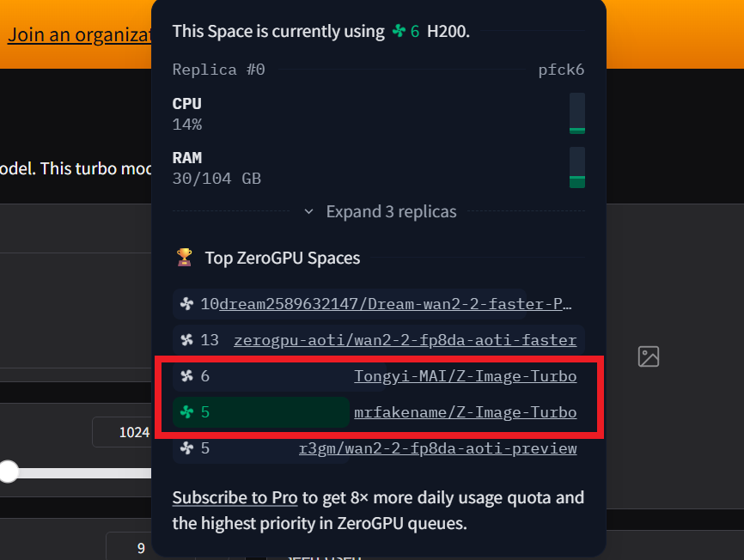
Task: Open zerogpu-aoti/wan2-2-fp8da-aoti-faster link
Action: tap(405, 340)
